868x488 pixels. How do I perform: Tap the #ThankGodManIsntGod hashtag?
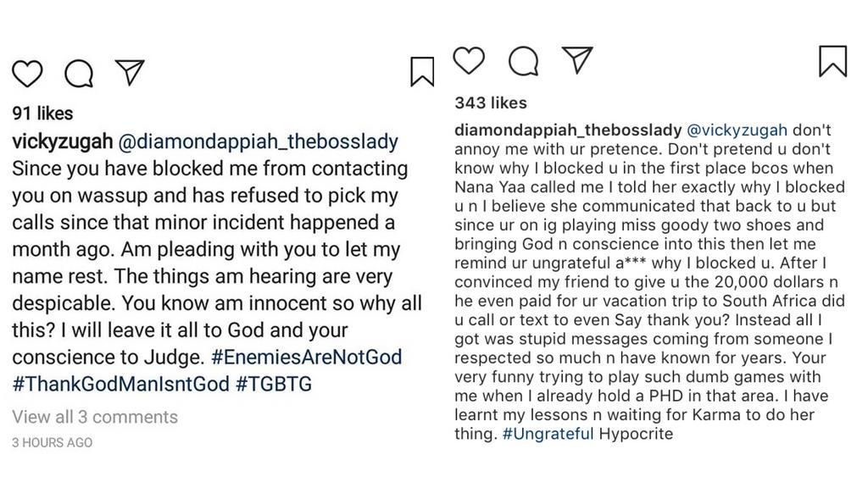[120, 384]
